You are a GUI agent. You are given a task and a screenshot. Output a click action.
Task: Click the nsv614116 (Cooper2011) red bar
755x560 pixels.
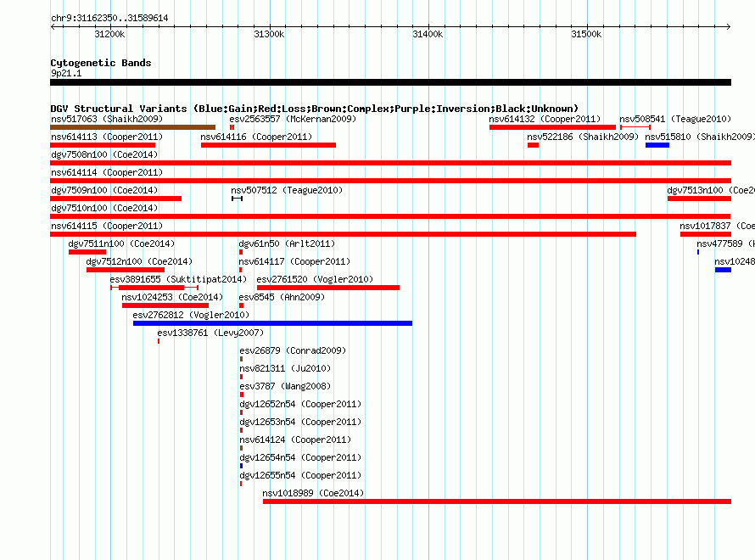268,145
